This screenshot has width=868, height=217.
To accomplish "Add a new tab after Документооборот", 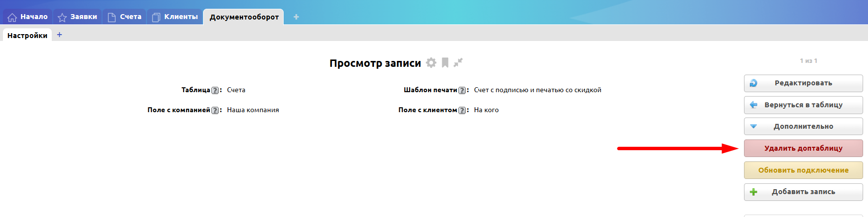I will [x=296, y=17].
